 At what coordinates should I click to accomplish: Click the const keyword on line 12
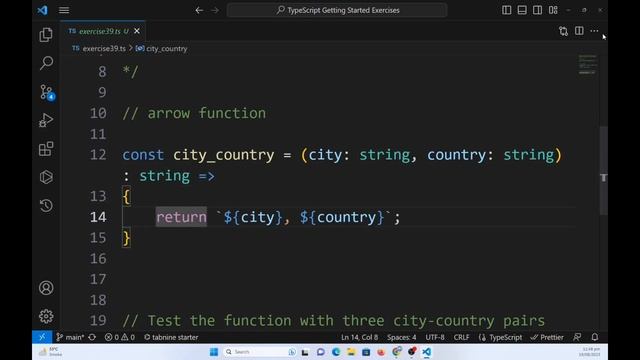coord(143,155)
